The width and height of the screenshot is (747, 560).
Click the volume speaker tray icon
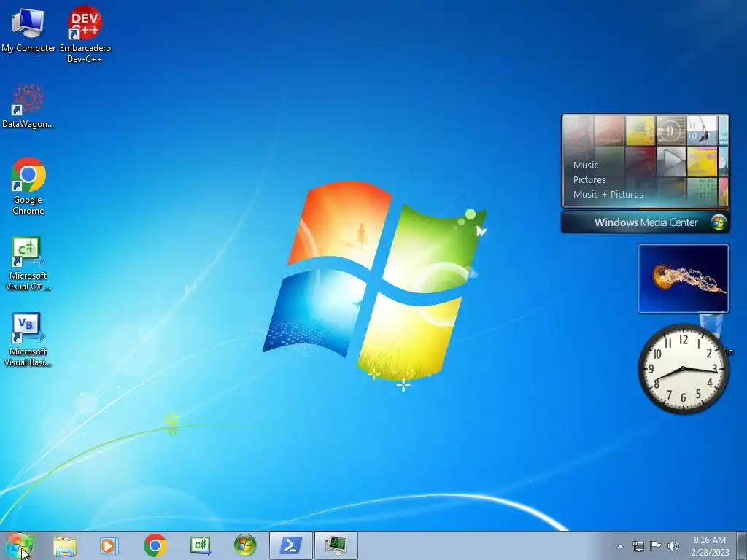673,546
